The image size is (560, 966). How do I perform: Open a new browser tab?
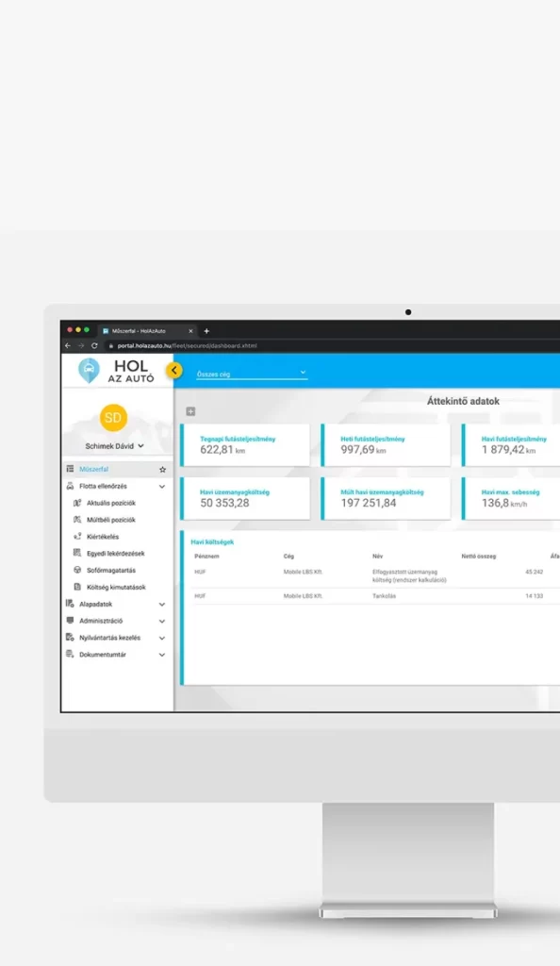206,331
